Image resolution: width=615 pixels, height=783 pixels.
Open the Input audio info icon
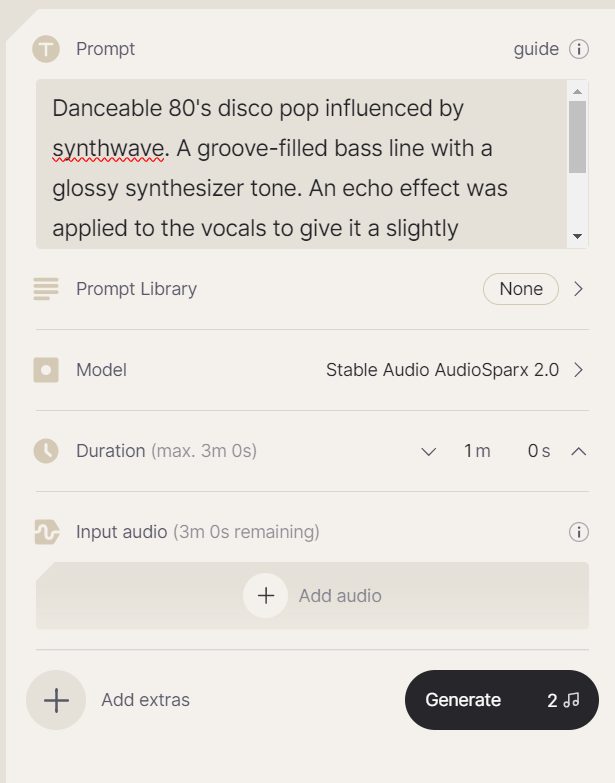point(579,532)
